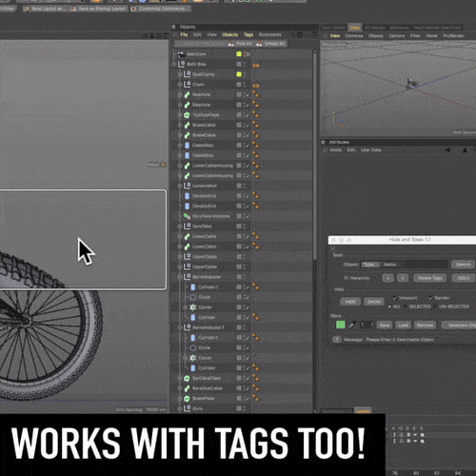
Task: Click the Circle spline icon under BarrelAdjuster.1
Action: pyautogui.click(x=193, y=347)
